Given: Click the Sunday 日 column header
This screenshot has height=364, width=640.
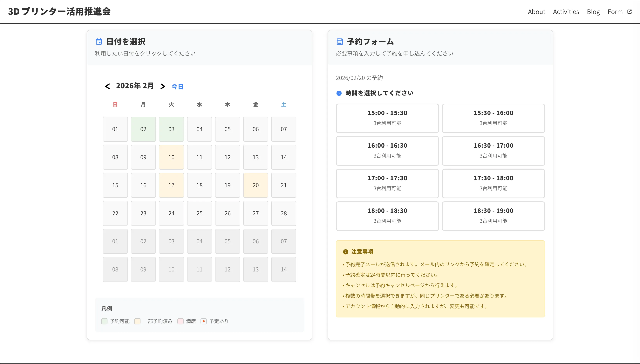Looking at the screenshot, I should coord(115,104).
